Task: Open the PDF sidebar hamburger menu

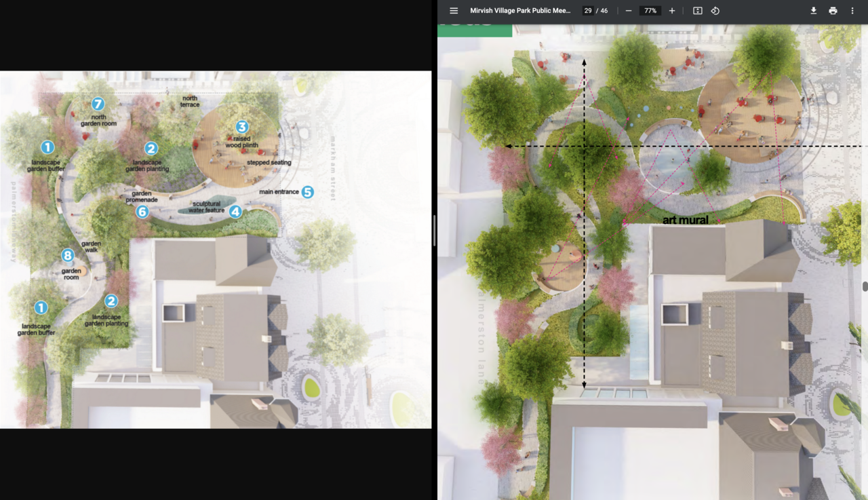Action: point(454,11)
